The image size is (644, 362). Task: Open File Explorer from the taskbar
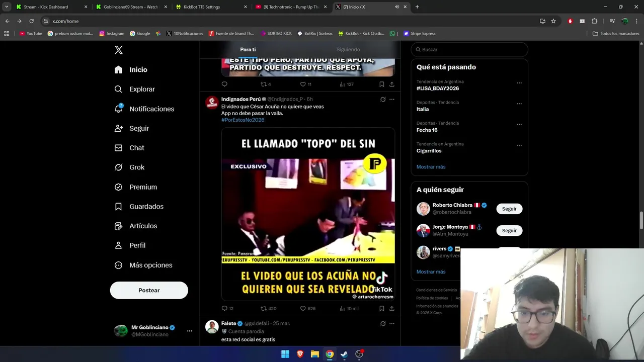click(314, 354)
